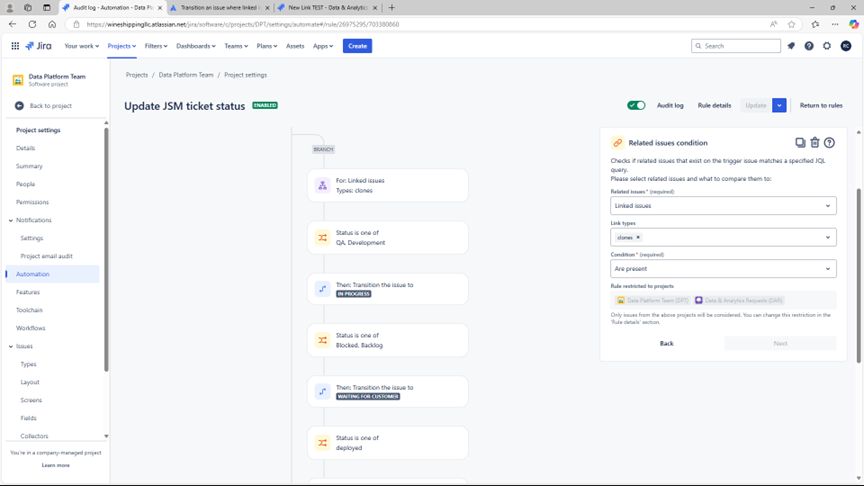Click the sidebar scroll down arrow

pos(106,436)
